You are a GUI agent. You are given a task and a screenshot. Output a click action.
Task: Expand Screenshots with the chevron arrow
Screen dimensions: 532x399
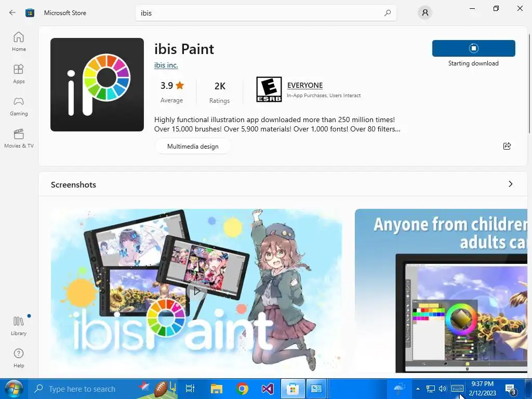coord(511,184)
